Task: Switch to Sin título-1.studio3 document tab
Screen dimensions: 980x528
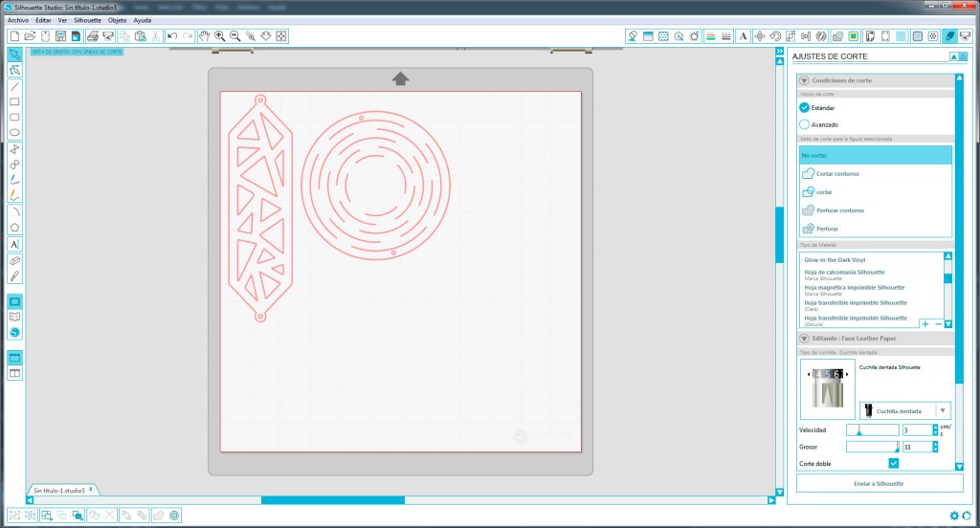Action: tap(62, 491)
